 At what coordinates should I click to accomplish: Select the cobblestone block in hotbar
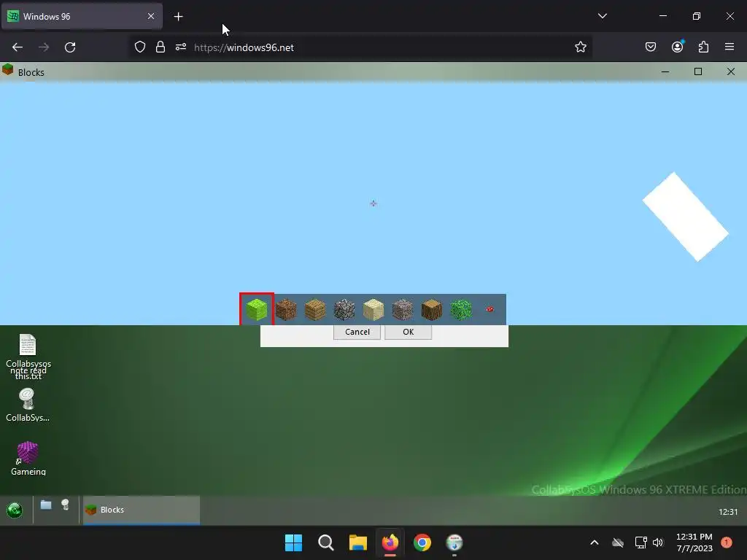click(x=344, y=309)
